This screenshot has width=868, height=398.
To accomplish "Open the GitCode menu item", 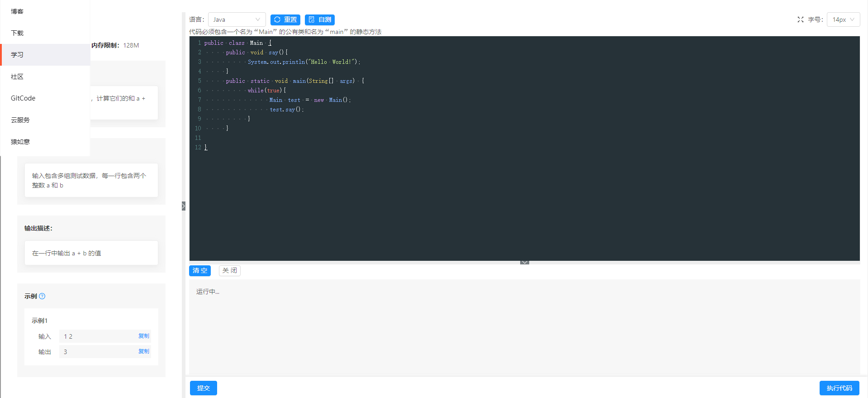I will pyautogui.click(x=45, y=98).
